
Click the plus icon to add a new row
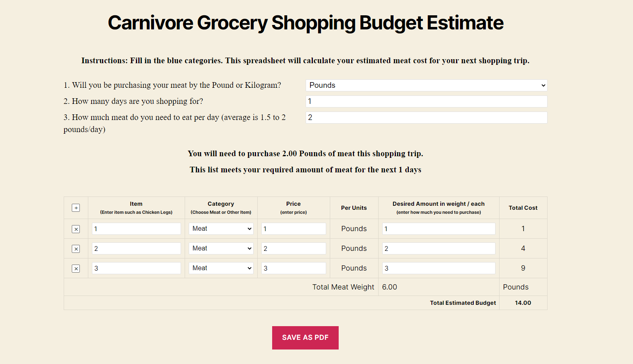76,208
